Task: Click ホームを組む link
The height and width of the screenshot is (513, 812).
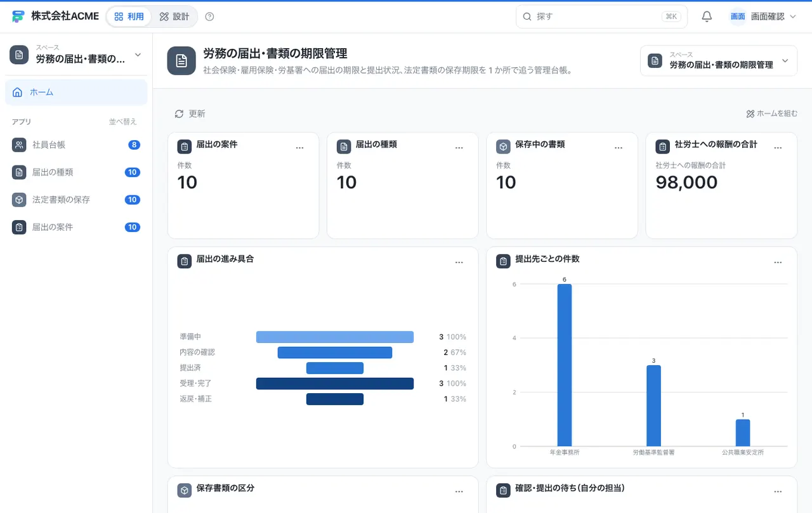Action: [x=771, y=114]
